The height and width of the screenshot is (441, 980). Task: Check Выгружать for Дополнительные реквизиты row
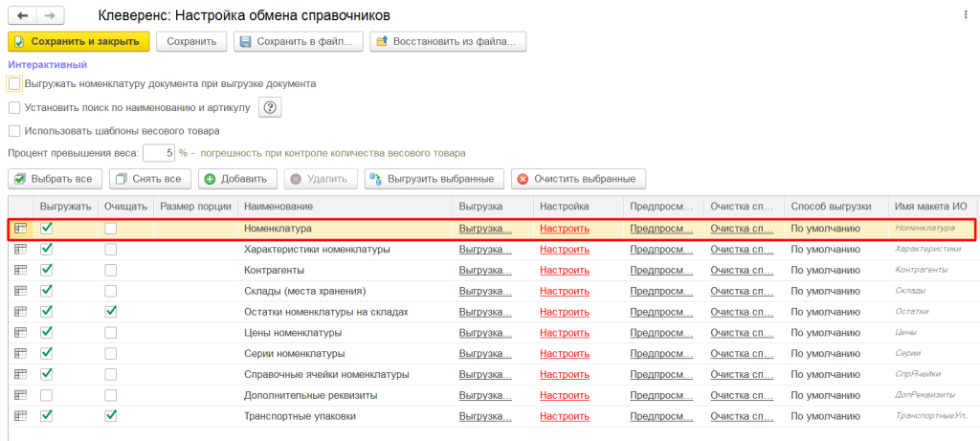pyautogui.click(x=47, y=394)
